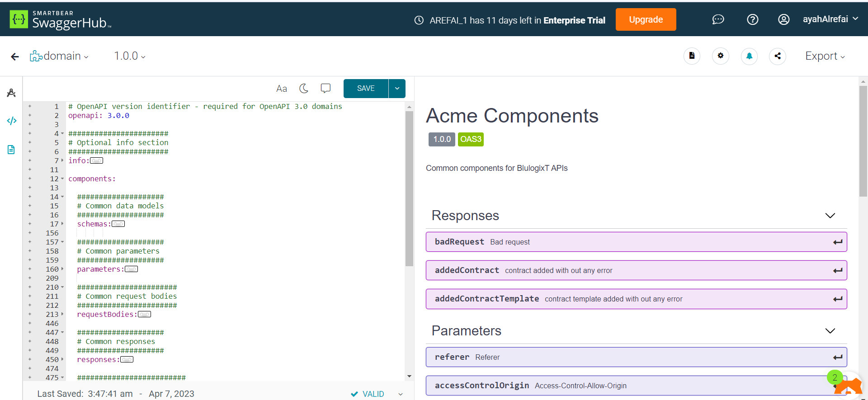Open the code editor view icon
The image size is (868, 400).
coord(12,121)
